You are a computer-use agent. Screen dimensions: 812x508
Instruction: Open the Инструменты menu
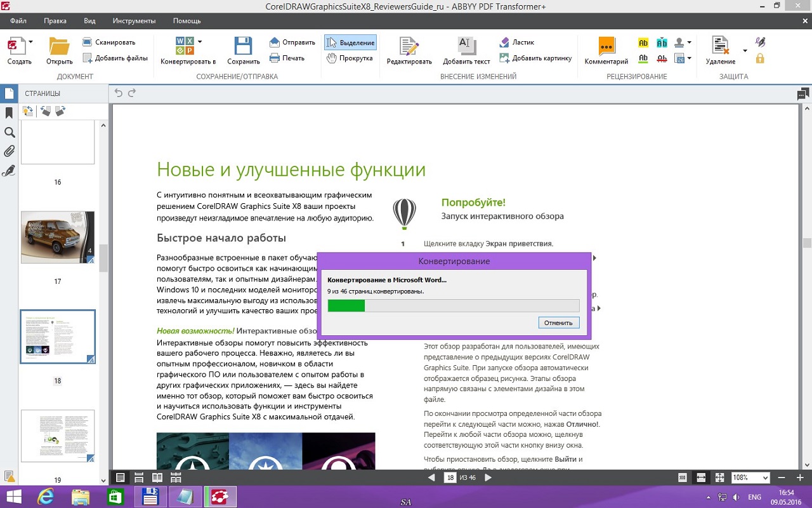coord(134,20)
